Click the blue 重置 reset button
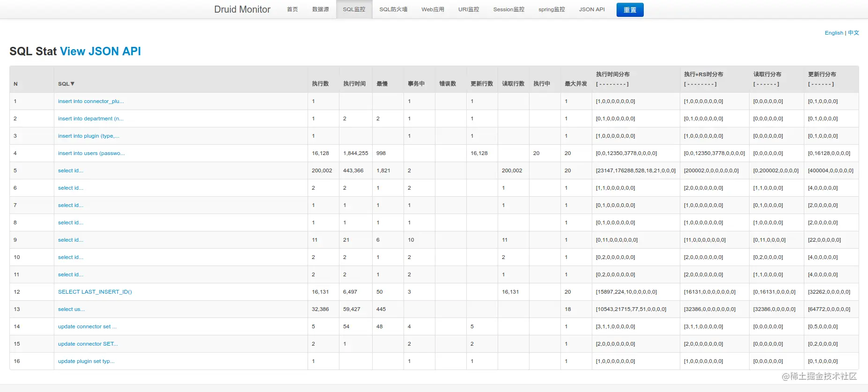 click(x=630, y=10)
